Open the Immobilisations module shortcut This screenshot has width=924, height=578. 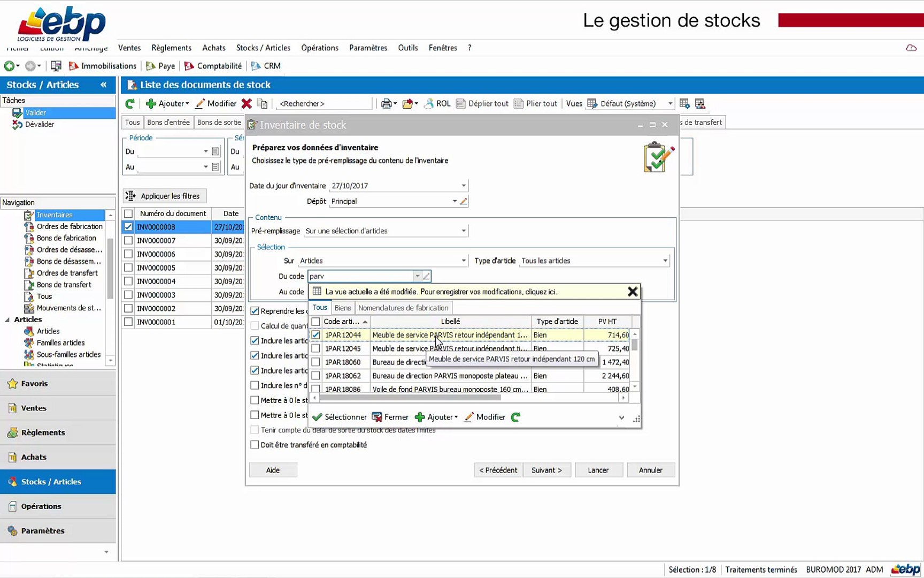103,66
